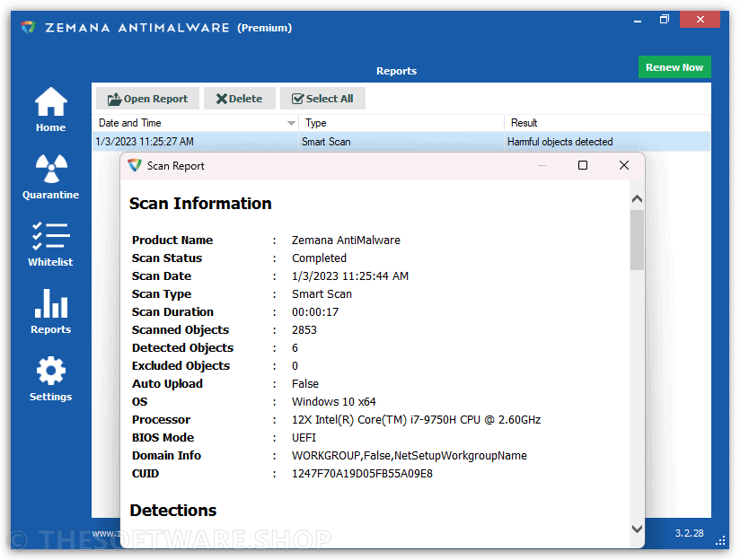Click the Detections heading
The width and height of the screenshot is (740, 560).
point(173,510)
